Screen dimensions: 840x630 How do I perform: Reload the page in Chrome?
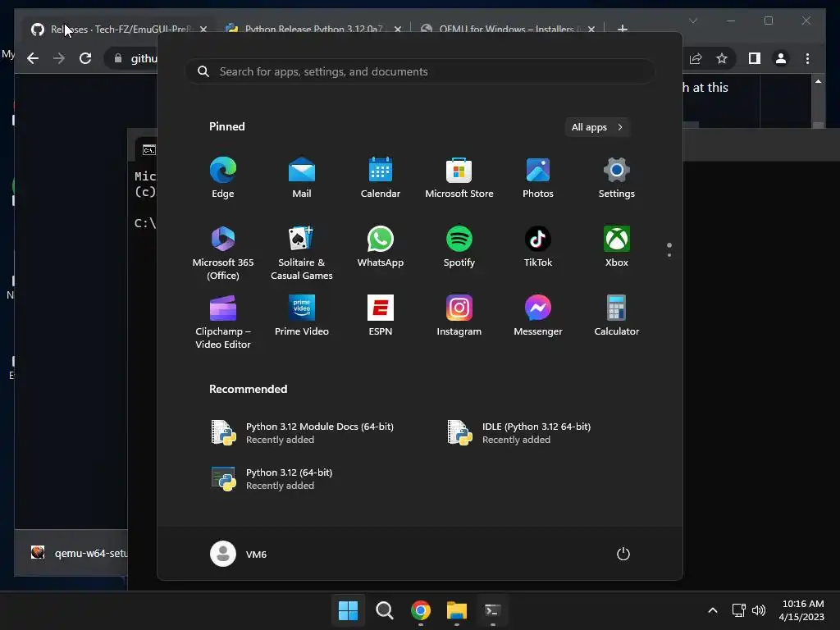tap(85, 58)
